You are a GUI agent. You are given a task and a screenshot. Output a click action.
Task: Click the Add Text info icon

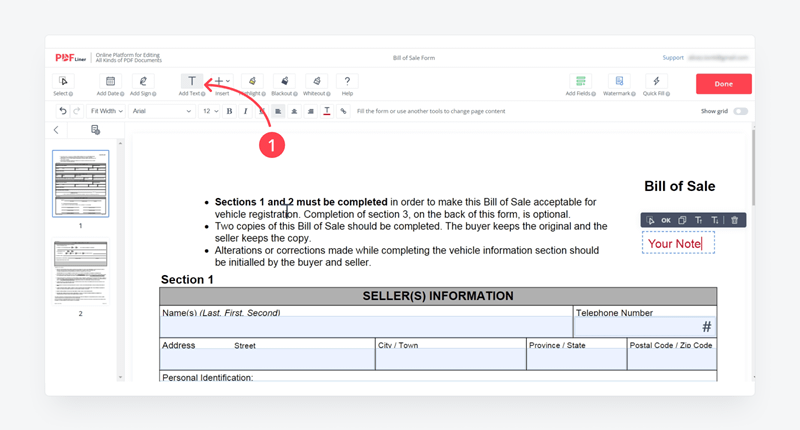click(203, 94)
